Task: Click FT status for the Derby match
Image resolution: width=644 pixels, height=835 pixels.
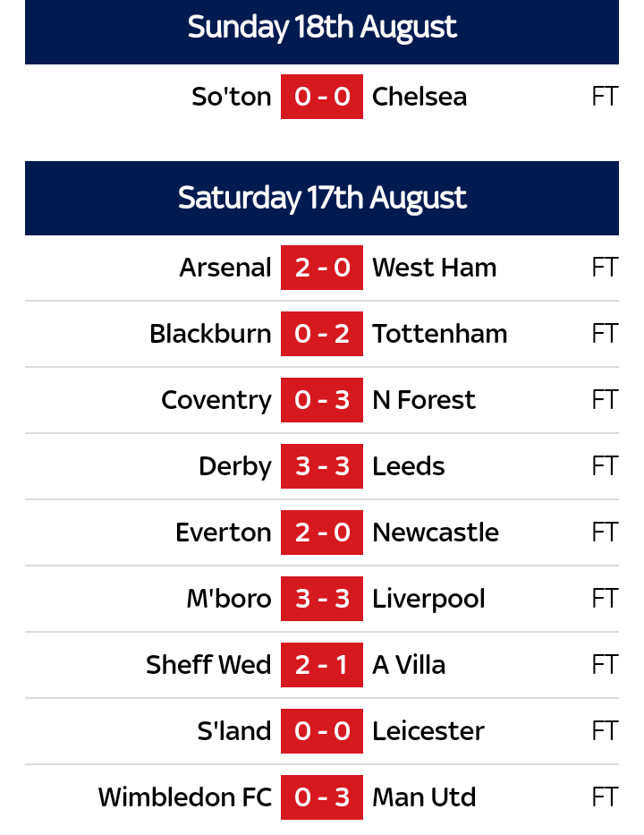Action: pos(605,466)
